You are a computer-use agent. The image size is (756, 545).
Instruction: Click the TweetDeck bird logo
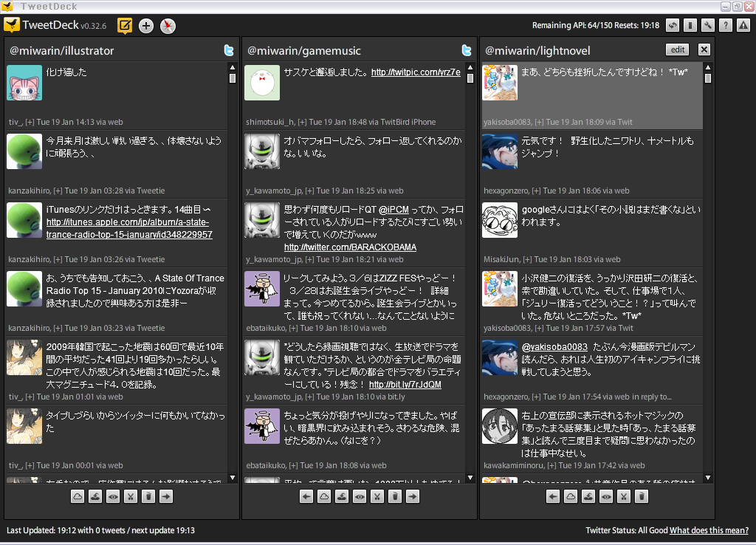pos(12,24)
